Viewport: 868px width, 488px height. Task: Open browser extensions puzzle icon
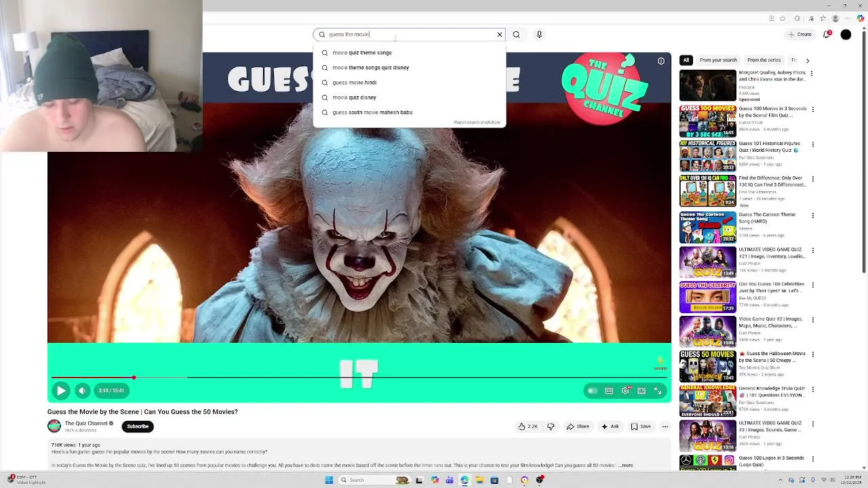point(797,18)
